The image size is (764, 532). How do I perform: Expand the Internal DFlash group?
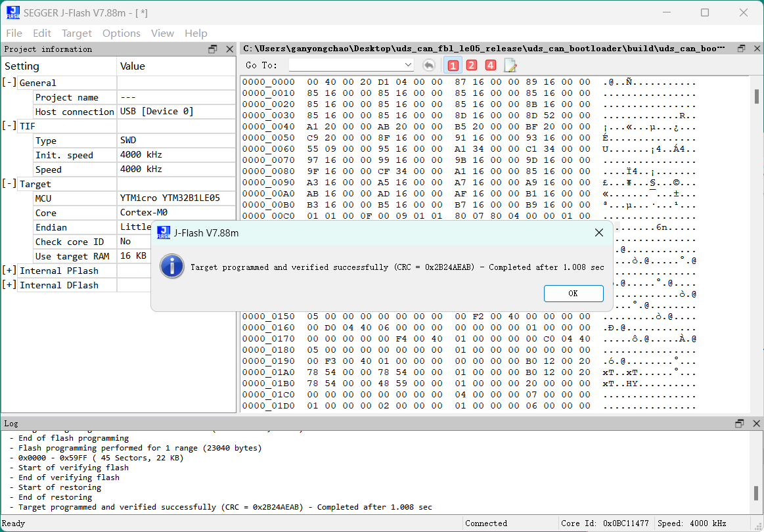10,285
